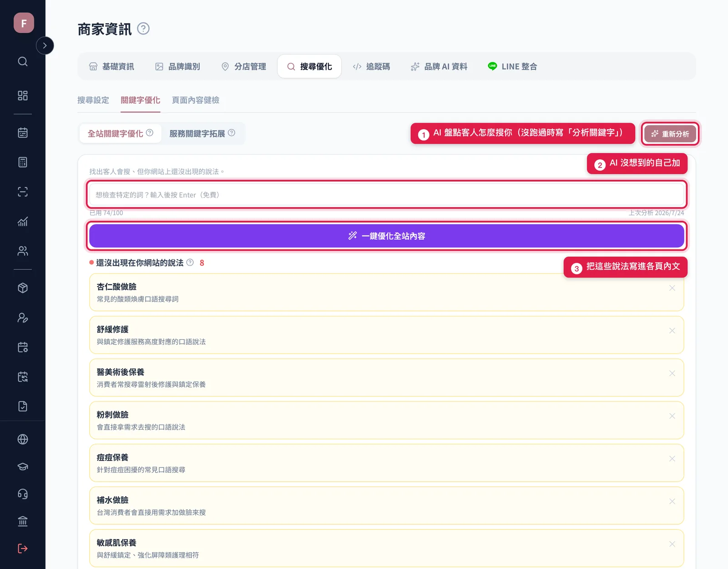
Task: Click the red logout icon in sidebar
Action: pos(23,549)
